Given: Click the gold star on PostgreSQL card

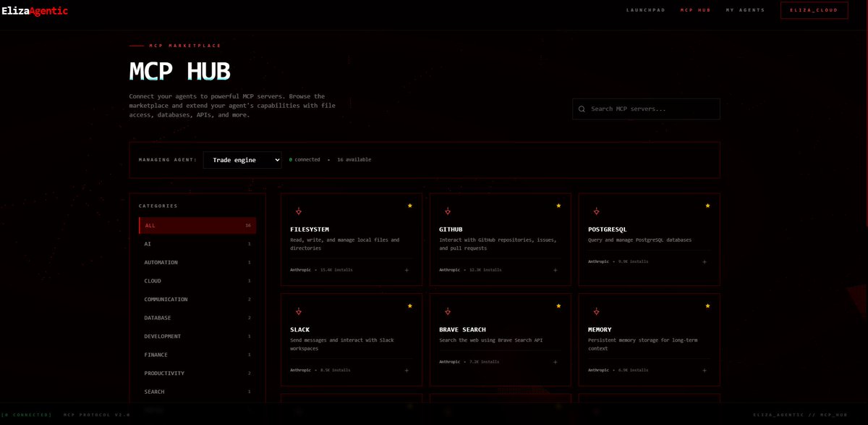Looking at the screenshot, I should 707,206.
